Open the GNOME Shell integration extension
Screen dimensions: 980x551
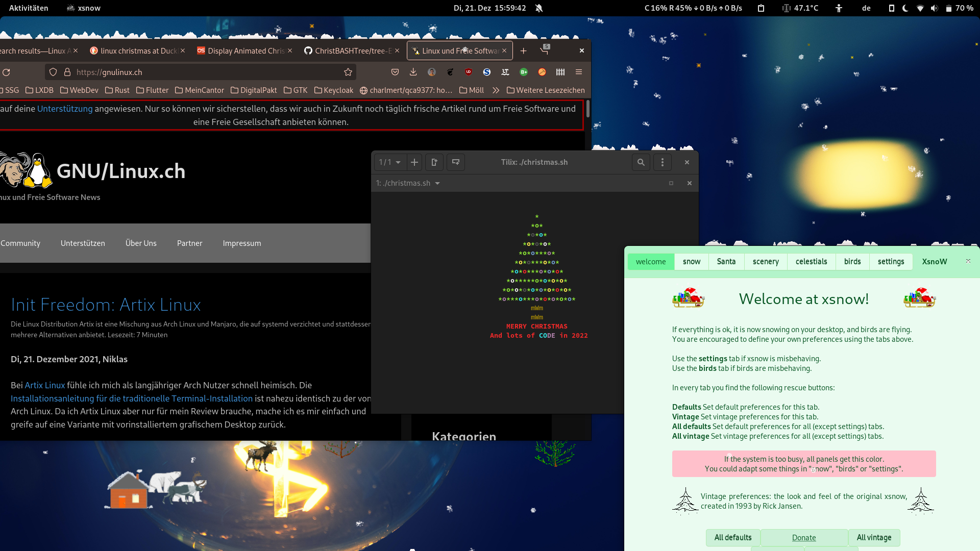pos(450,72)
